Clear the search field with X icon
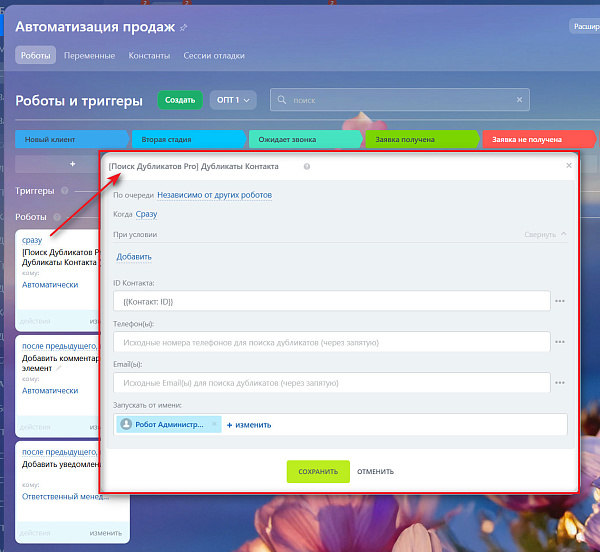 click(x=519, y=99)
